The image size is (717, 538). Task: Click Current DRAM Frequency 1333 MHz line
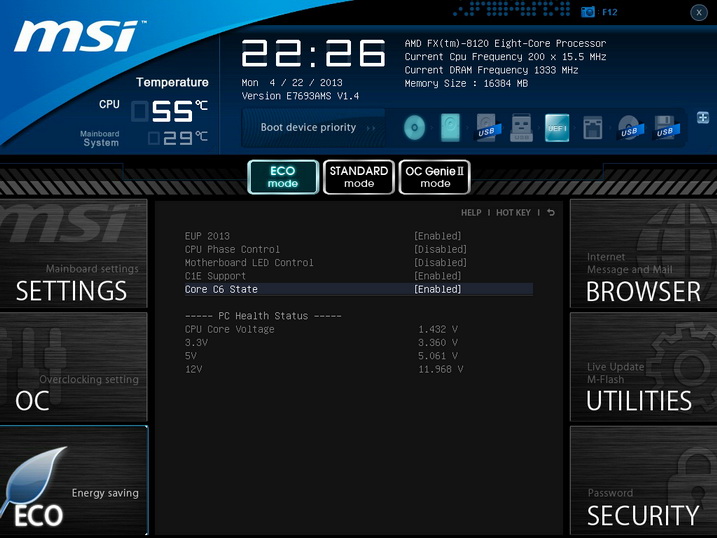[x=491, y=70]
